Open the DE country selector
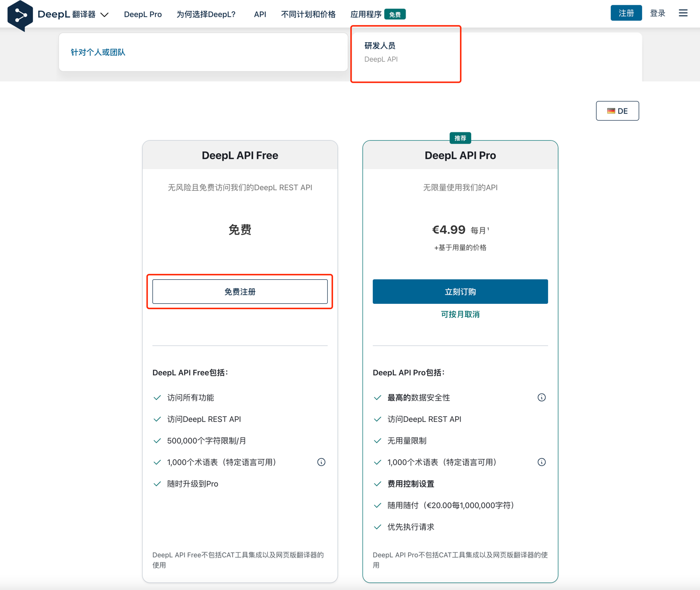 click(617, 111)
